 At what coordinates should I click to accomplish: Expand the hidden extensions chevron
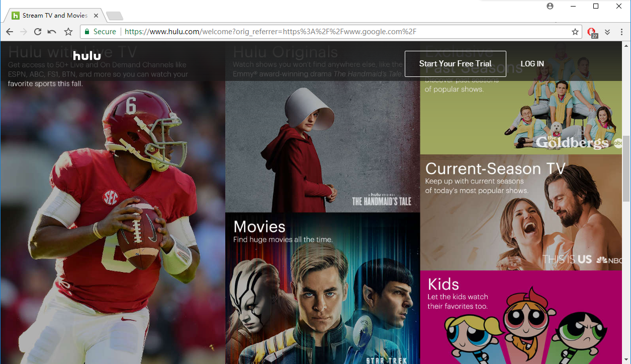point(607,32)
